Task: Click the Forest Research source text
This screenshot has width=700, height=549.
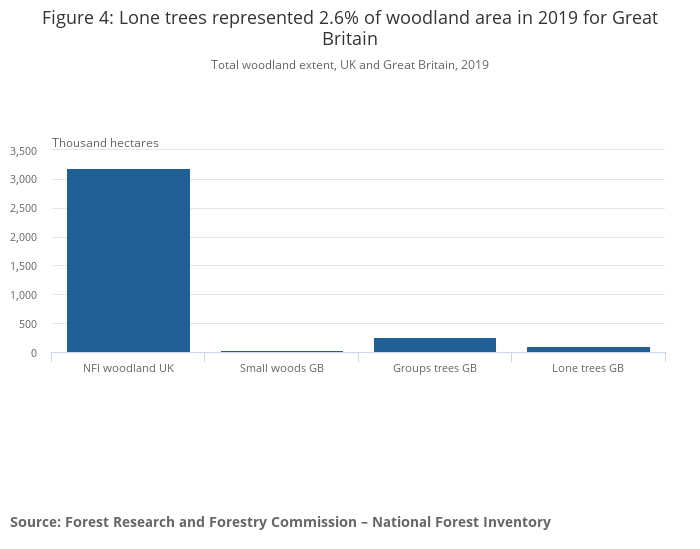Action: click(280, 522)
